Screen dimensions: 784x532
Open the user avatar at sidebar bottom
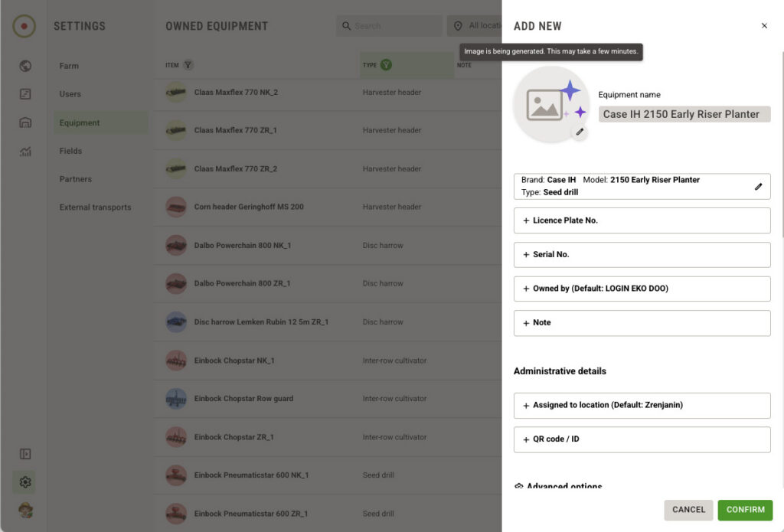coord(25,511)
